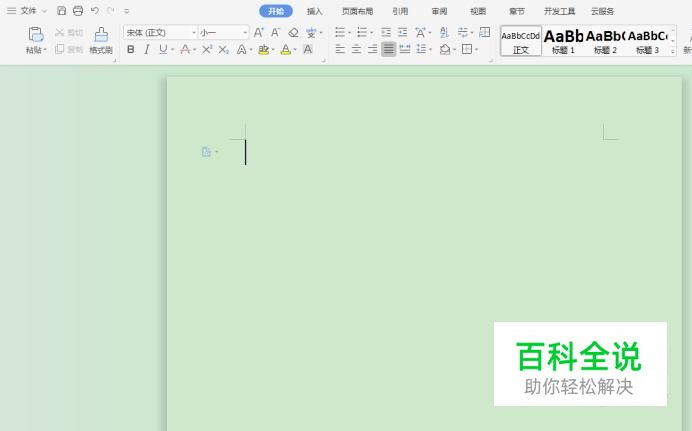Clear formatting with the eraser icon
Image resolution: width=692 pixels, height=431 pixels.
coord(293,33)
